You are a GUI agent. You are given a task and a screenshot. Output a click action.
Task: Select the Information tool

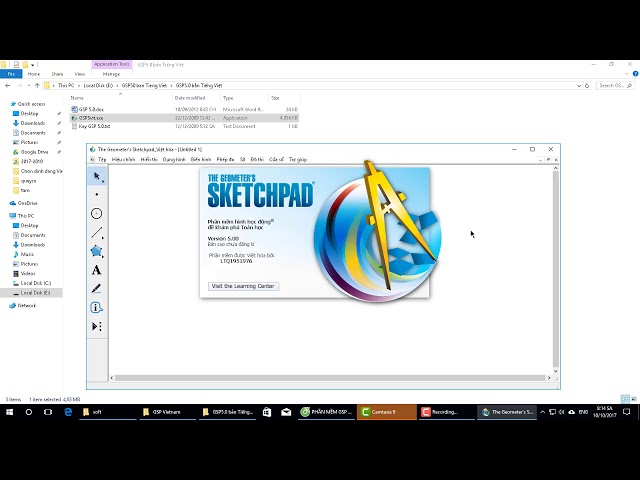coord(97,307)
